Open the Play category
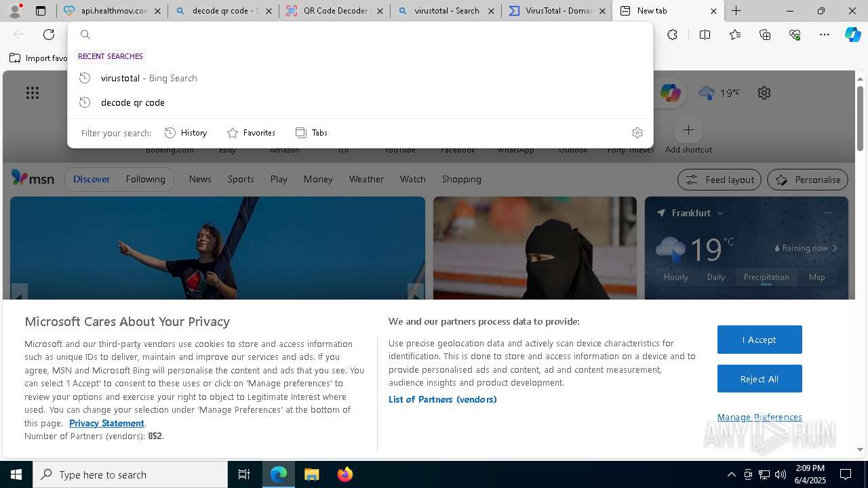 click(279, 179)
